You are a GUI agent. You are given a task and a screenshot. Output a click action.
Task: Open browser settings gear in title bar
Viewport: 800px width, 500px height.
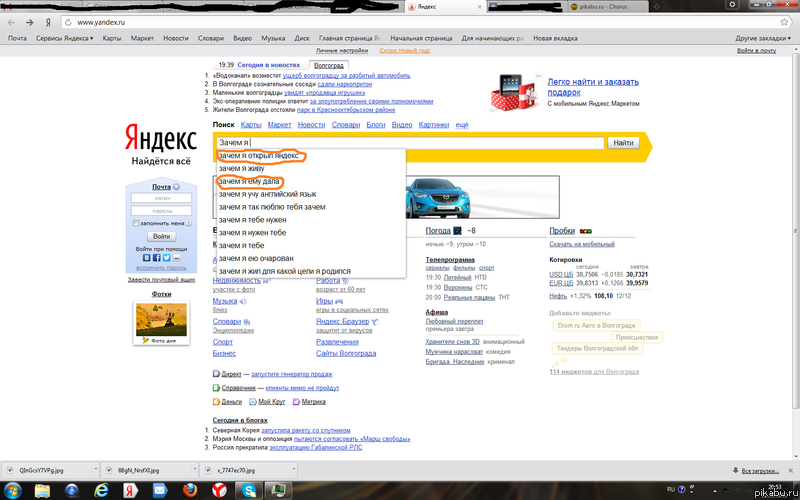[733, 4]
